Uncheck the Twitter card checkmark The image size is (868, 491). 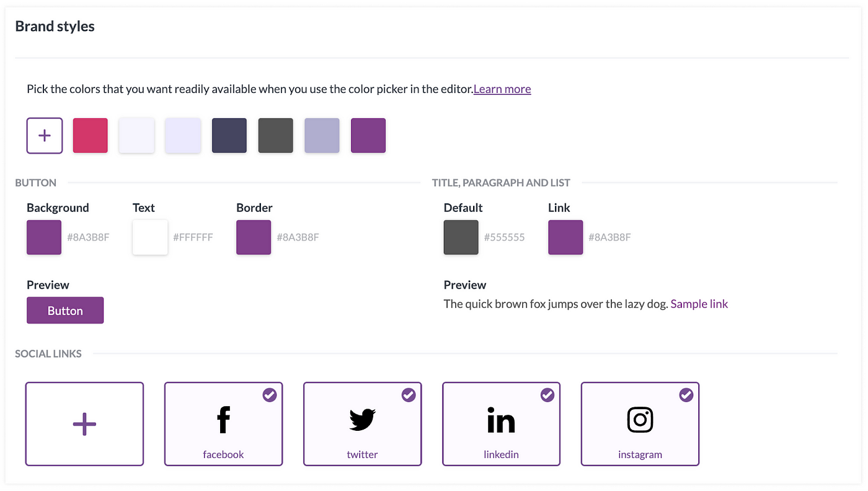tap(409, 395)
